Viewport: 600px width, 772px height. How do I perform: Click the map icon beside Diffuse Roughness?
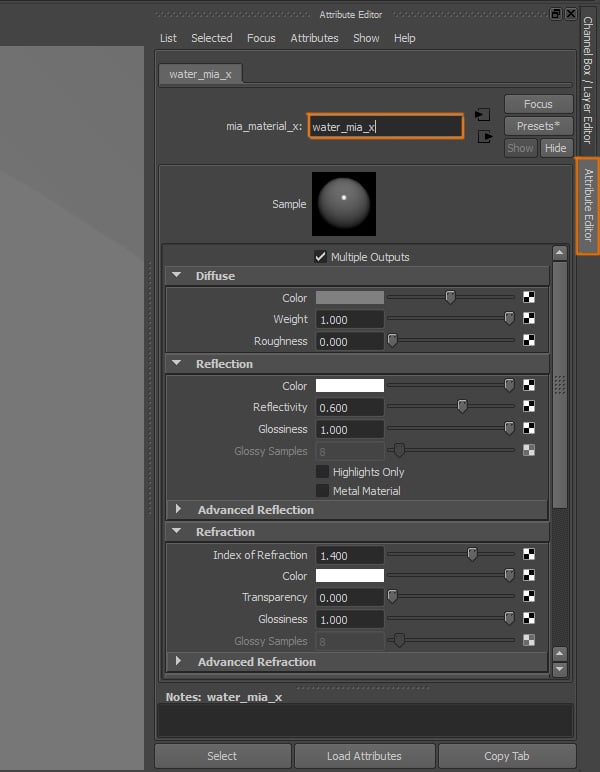(x=529, y=341)
